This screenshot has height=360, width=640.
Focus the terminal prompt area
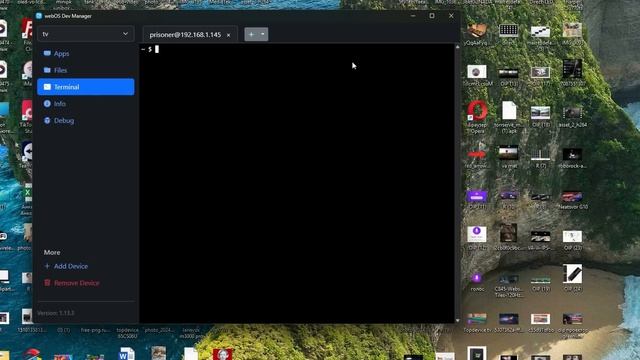(296, 183)
